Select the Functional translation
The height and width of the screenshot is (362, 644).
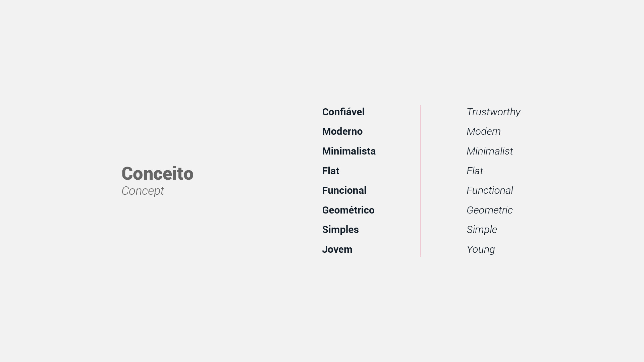(x=490, y=190)
